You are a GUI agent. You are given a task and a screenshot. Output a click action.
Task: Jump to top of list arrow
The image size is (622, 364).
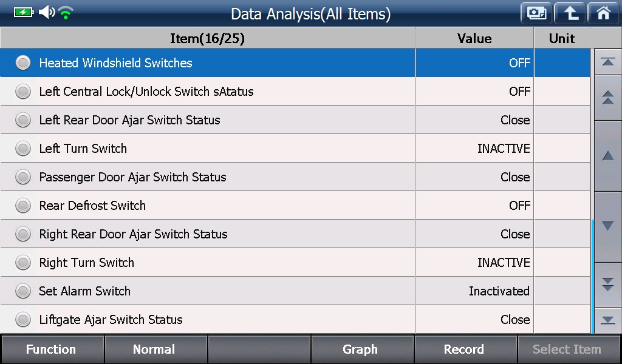tap(607, 62)
